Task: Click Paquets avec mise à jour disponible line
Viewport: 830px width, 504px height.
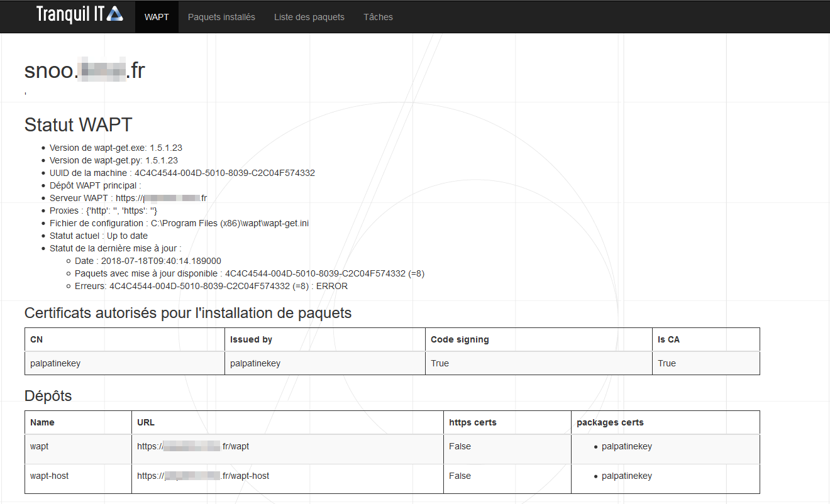Action: tap(250, 273)
